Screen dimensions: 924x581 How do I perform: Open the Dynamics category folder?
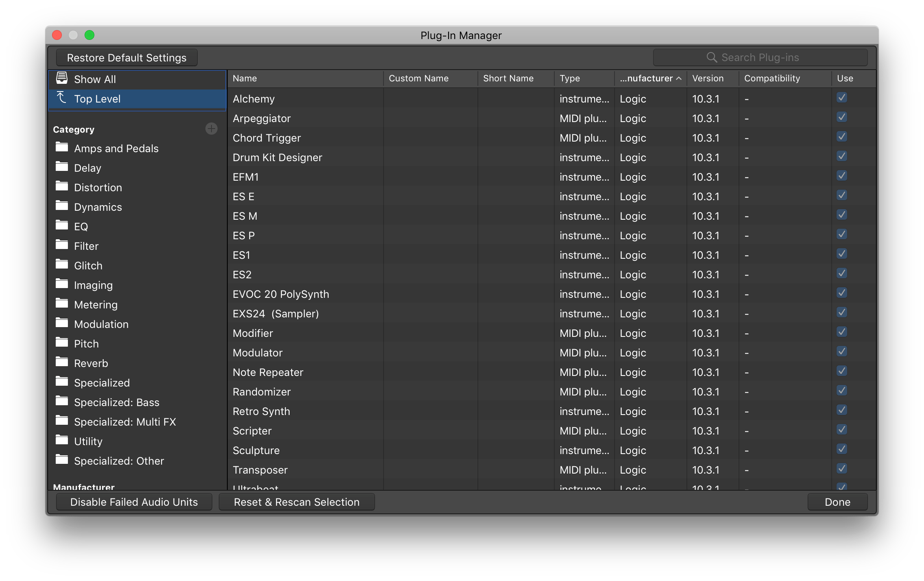coord(98,207)
